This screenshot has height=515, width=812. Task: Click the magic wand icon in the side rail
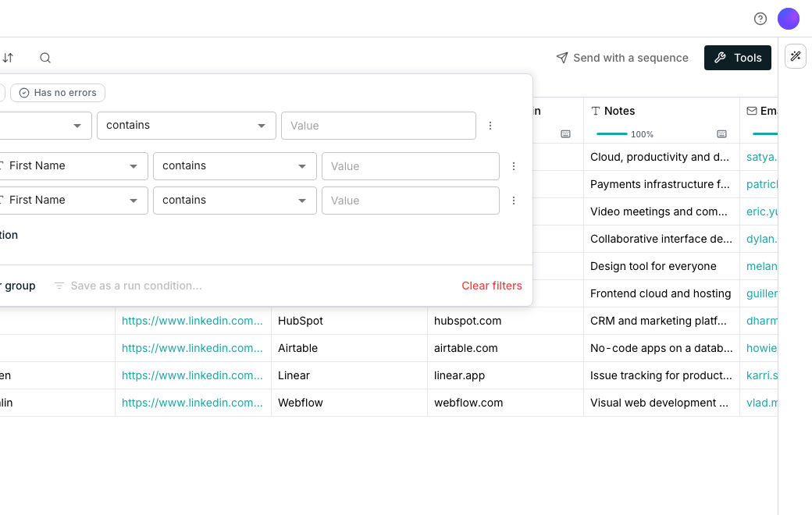(796, 56)
